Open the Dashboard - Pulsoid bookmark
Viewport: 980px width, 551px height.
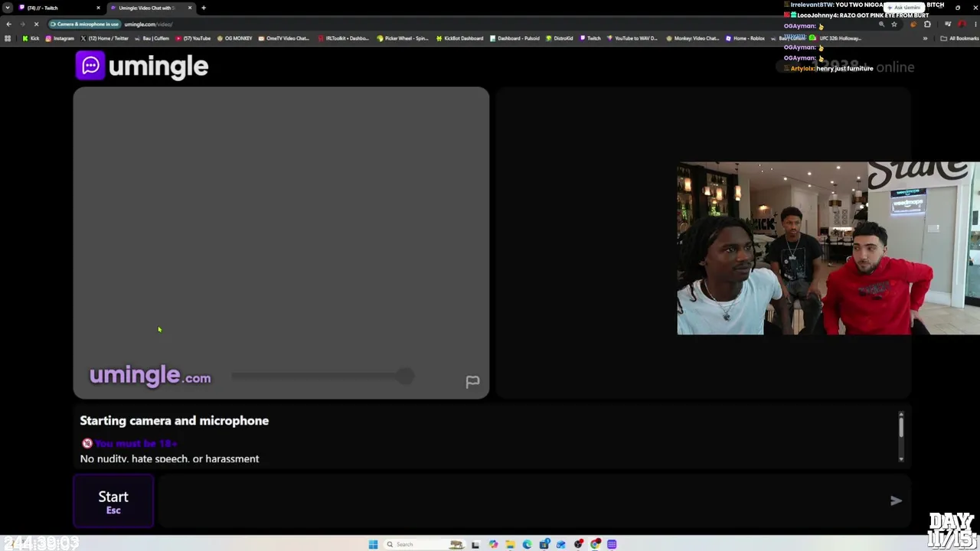[514, 38]
